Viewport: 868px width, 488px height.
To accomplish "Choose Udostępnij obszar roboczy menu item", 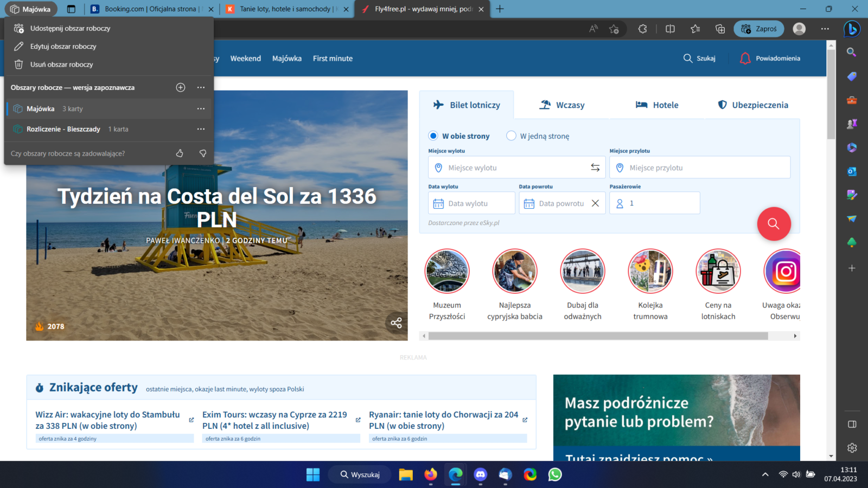I will [x=70, y=28].
